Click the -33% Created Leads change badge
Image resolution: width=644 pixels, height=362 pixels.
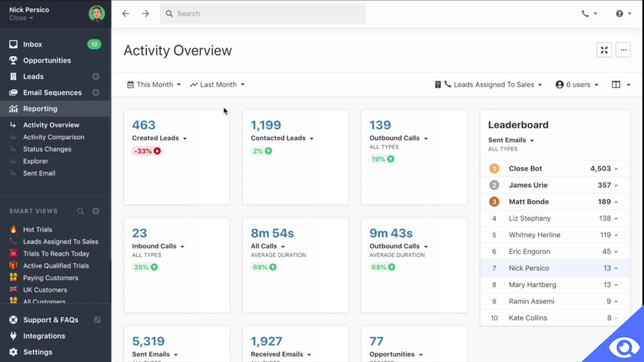pos(147,151)
